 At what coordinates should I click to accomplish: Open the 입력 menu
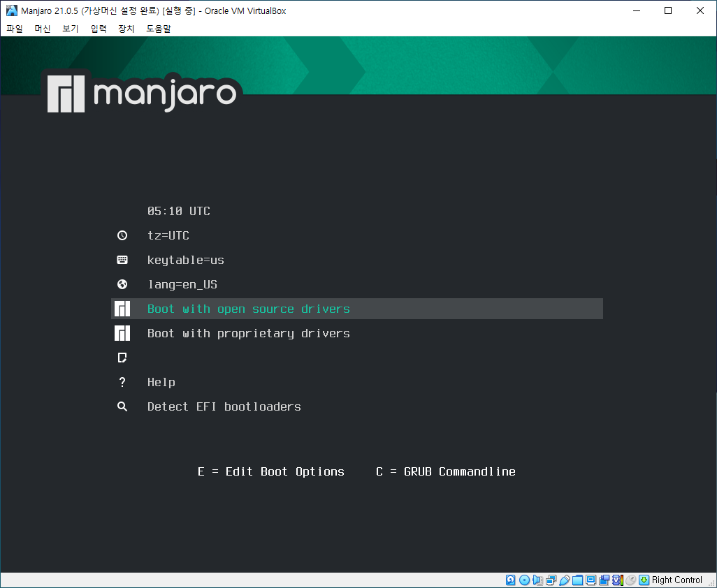point(99,29)
